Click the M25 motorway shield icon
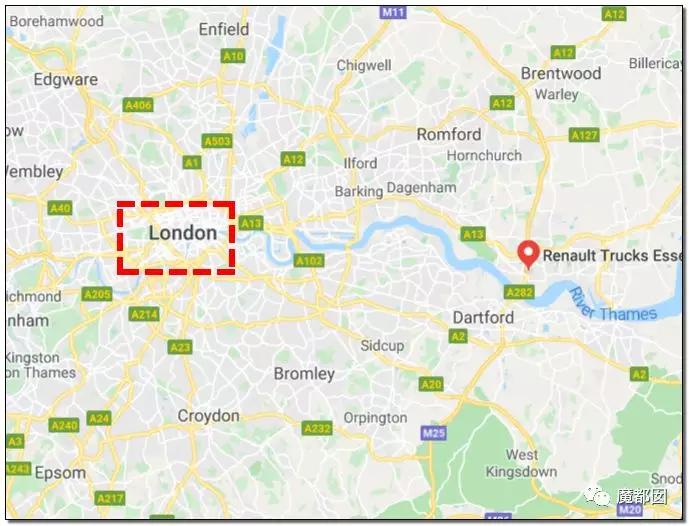Screen dimensions: 689x526 pos(434,433)
